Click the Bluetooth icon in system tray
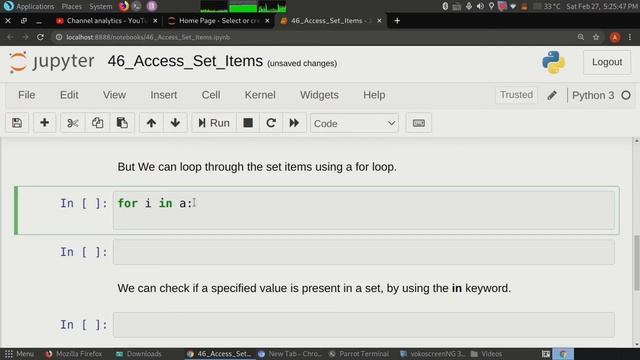This screenshot has width=640, height=360. [445, 6]
